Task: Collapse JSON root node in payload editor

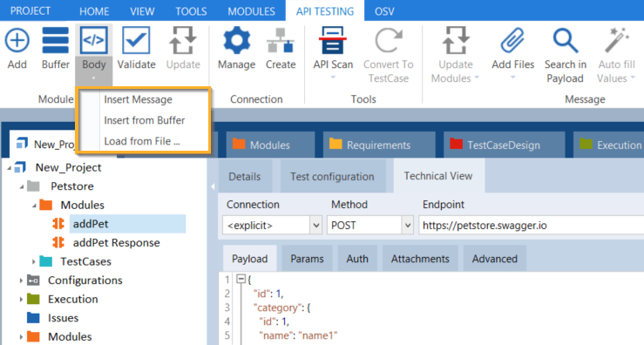Action: click(x=241, y=280)
